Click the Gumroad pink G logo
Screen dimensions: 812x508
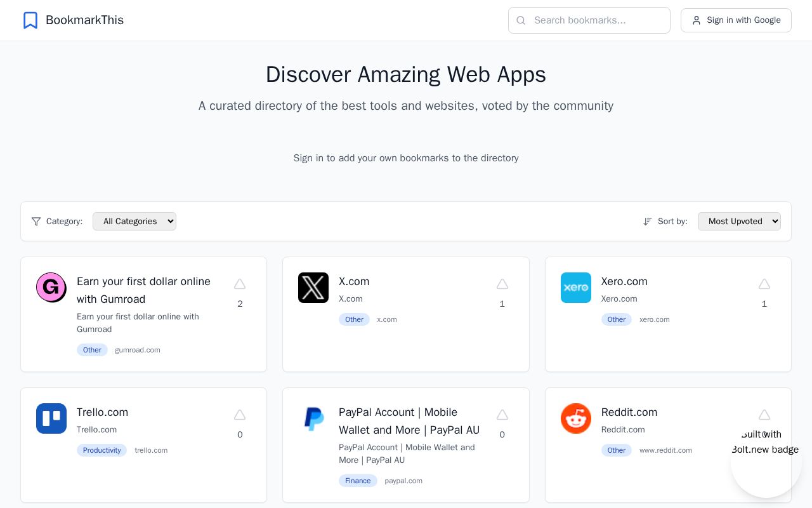[x=51, y=288]
